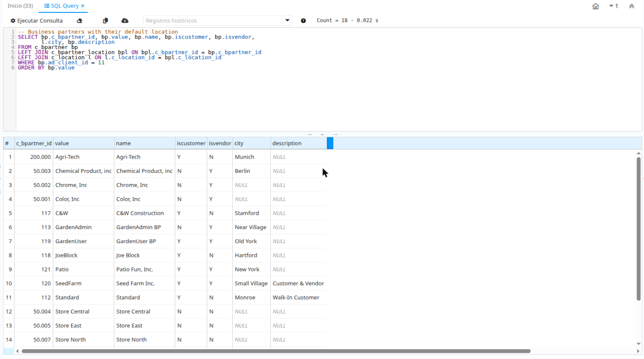
Task: Click the eraser clear query icon
Action: click(80, 21)
